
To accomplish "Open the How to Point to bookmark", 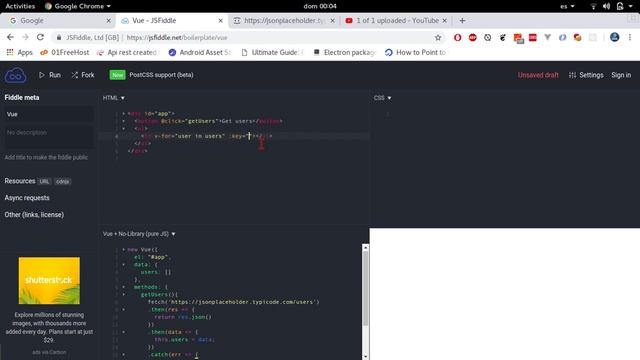I will click(416, 52).
